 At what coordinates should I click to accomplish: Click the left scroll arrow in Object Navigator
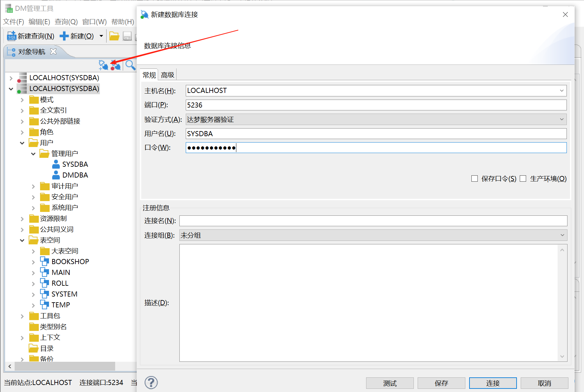coord(10,366)
